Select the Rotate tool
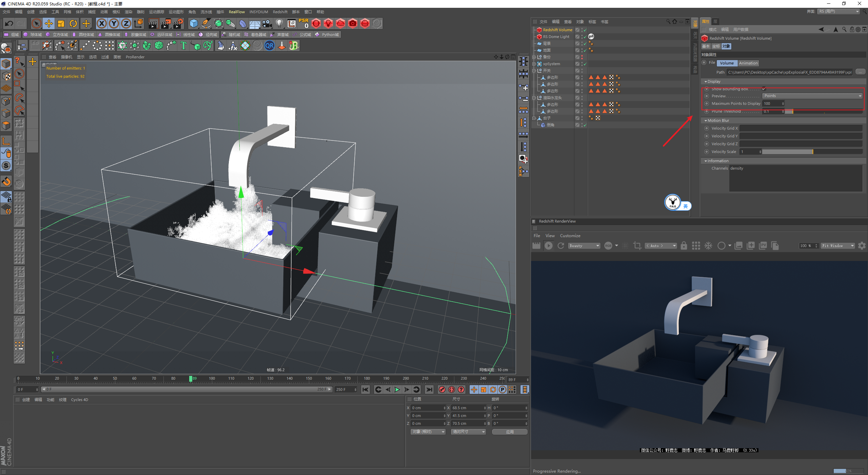The image size is (868, 475). point(73,23)
